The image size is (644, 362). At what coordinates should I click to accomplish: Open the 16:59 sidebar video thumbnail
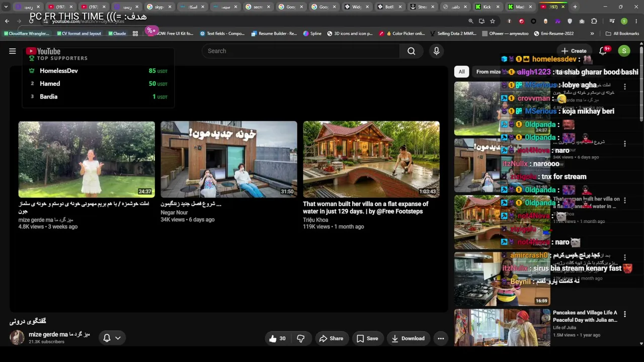coord(502,279)
